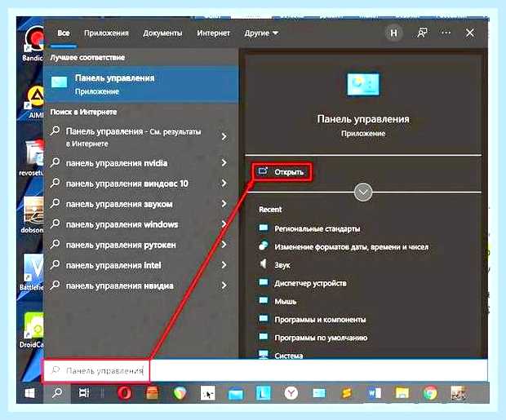
Task: Open the orange box app on taskbar
Action: [152, 393]
